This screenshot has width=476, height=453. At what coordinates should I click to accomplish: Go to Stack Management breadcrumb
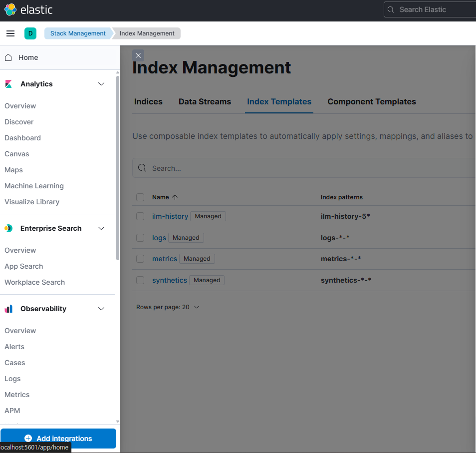point(78,33)
